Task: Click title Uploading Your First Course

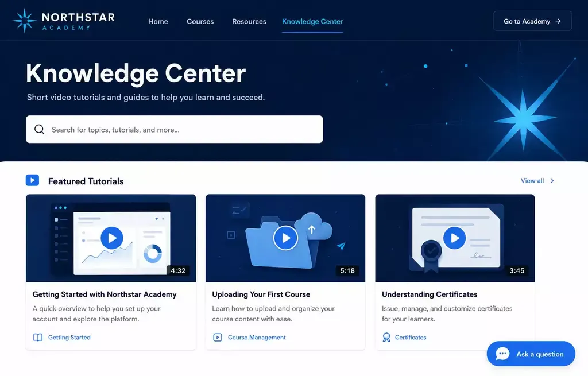Action: (x=261, y=294)
